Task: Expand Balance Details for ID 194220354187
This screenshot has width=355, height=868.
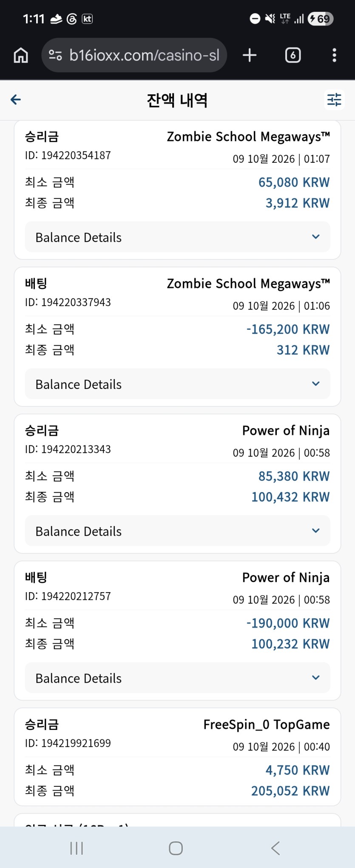Action: point(177,237)
